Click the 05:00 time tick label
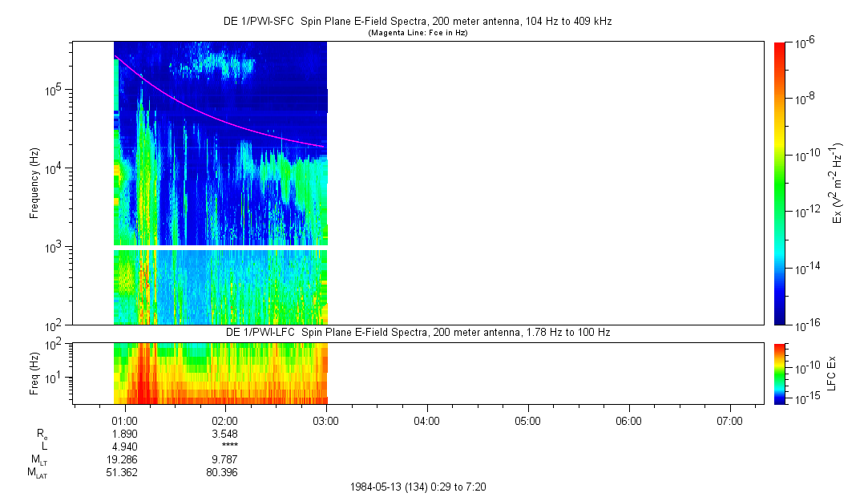868x497 pixels. (x=527, y=421)
